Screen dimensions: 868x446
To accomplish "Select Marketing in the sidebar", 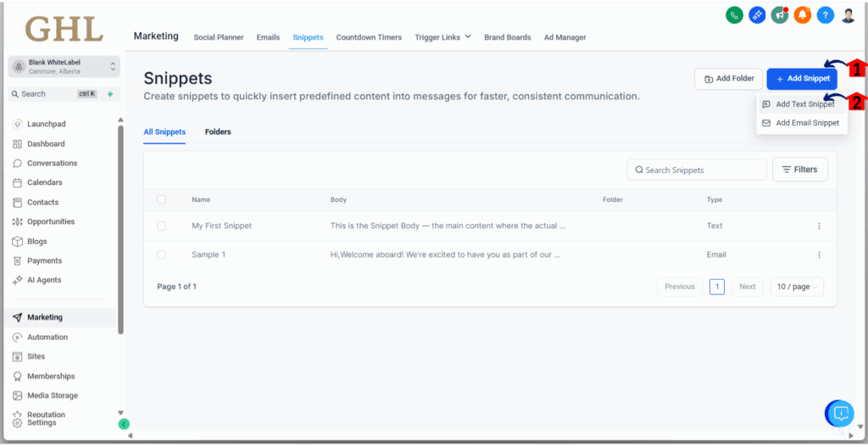I will pyautogui.click(x=60, y=317).
